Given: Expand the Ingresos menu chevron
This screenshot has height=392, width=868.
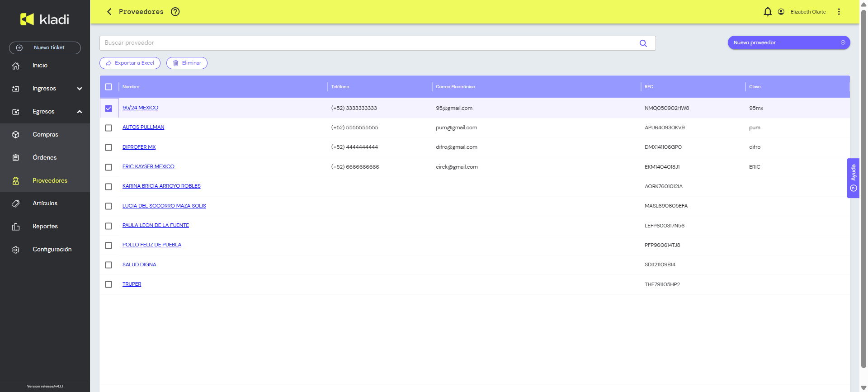Looking at the screenshot, I should pyautogui.click(x=80, y=89).
